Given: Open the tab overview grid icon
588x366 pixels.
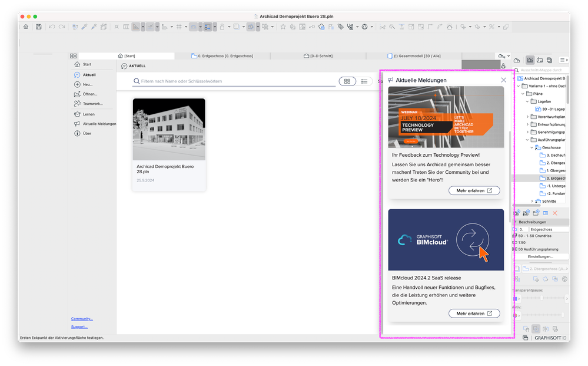Looking at the screenshot, I should coord(73,56).
